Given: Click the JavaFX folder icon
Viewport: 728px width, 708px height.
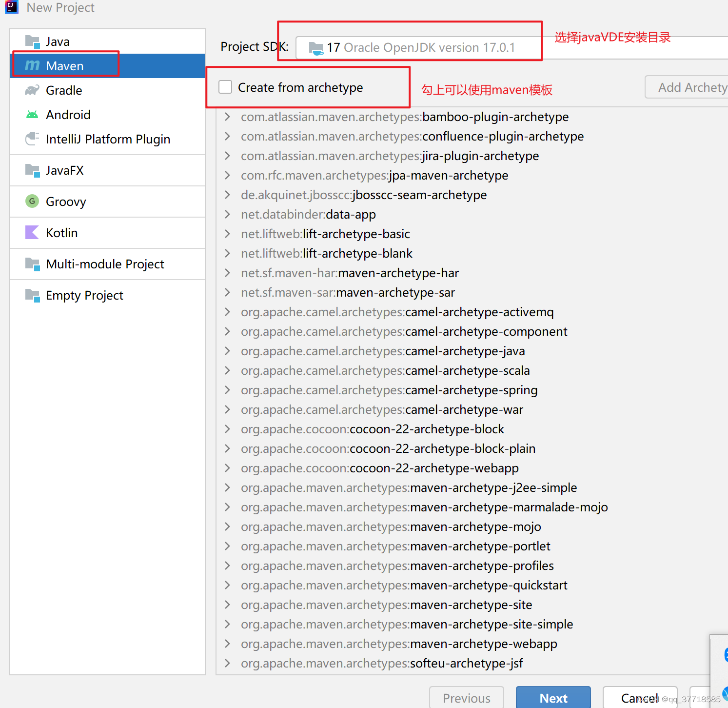Looking at the screenshot, I should 31,170.
